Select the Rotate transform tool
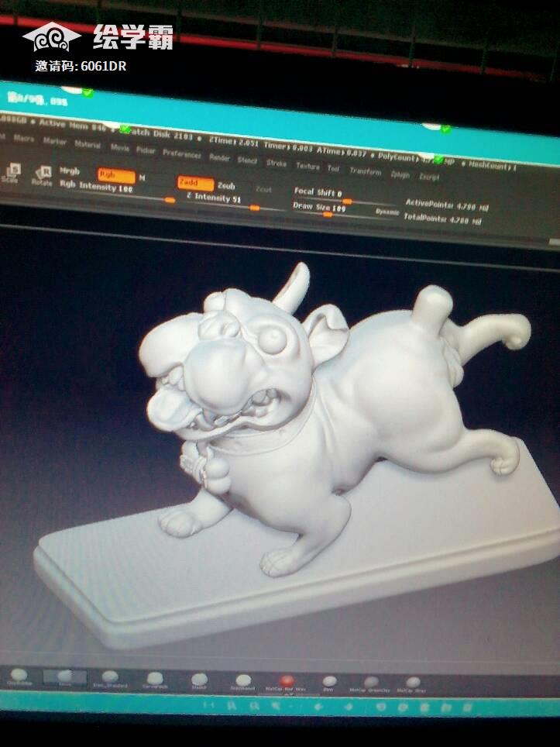Image resolution: width=560 pixels, height=747 pixels. tap(42, 176)
